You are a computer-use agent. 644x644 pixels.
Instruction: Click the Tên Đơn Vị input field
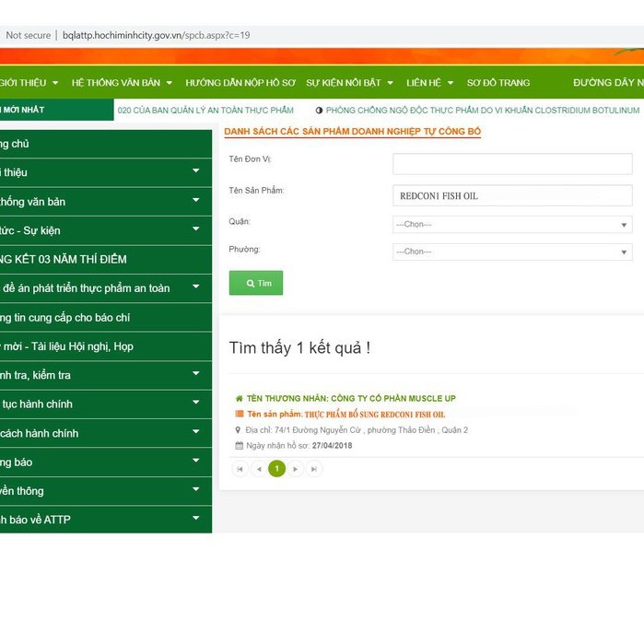[x=512, y=164]
